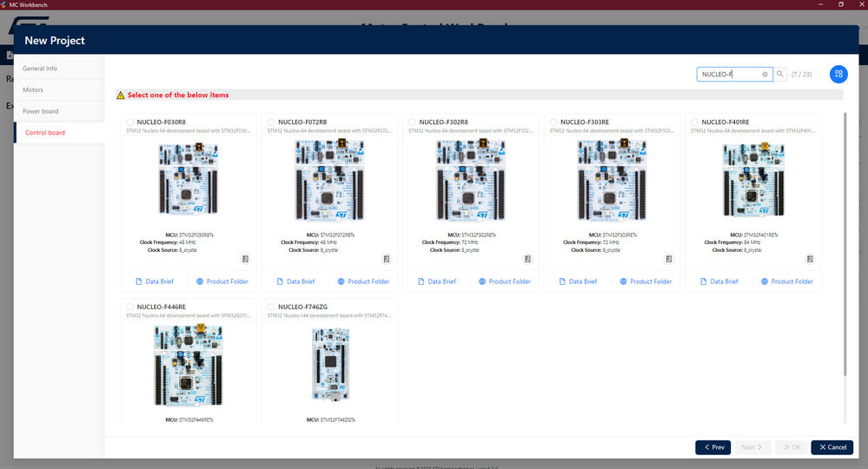Select the NUCLEO-F401RE radio button
Image resolution: width=868 pixels, height=469 pixels.
coord(694,122)
